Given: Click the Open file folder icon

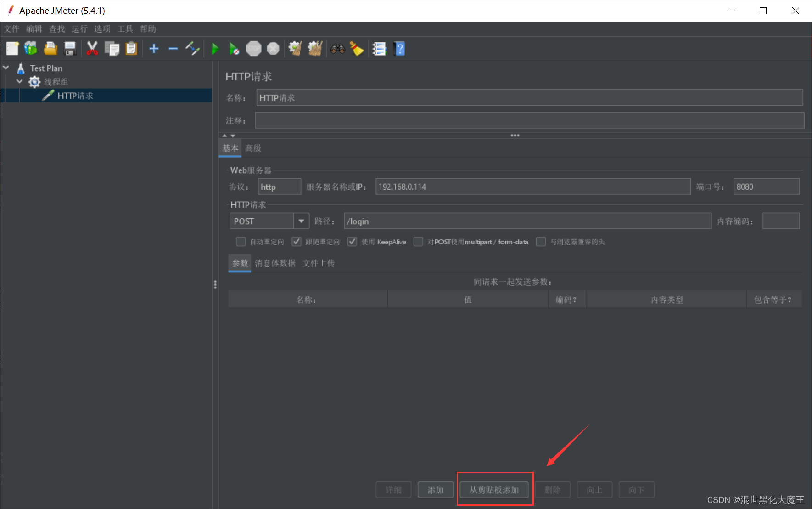Looking at the screenshot, I should [50, 48].
